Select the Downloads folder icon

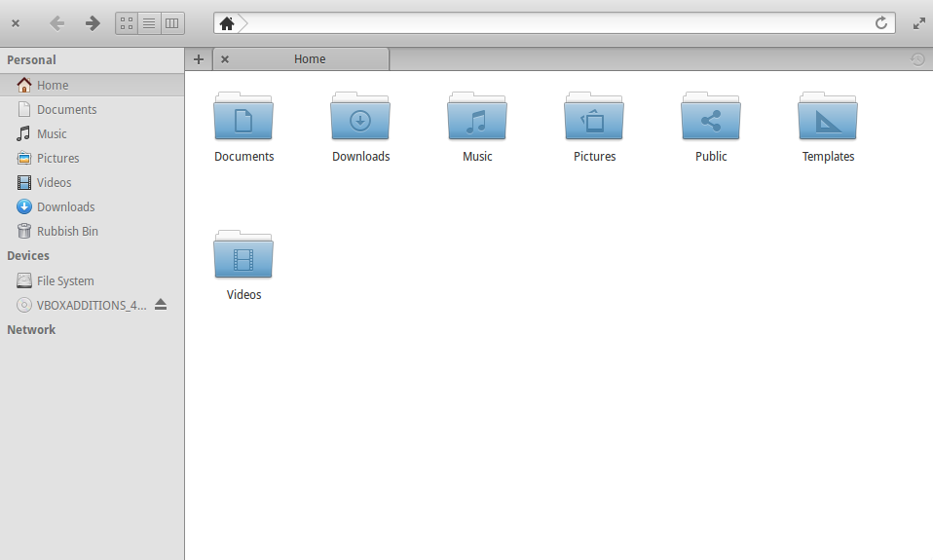pyautogui.click(x=360, y=116)
